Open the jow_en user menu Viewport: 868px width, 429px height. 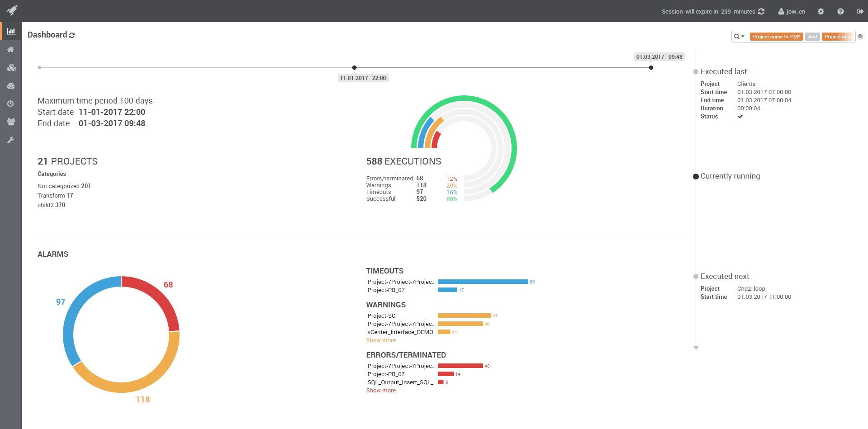click(x=792, y=12)
